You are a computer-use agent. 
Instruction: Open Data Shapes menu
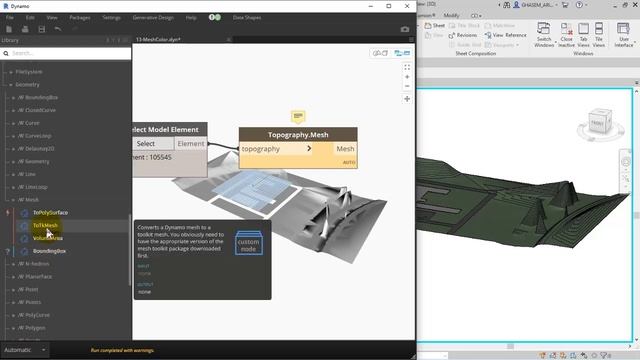(x=247, y=18)
